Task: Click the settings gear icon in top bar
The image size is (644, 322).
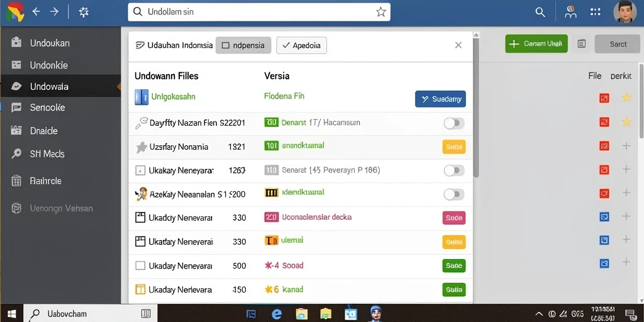Action: 84,13
